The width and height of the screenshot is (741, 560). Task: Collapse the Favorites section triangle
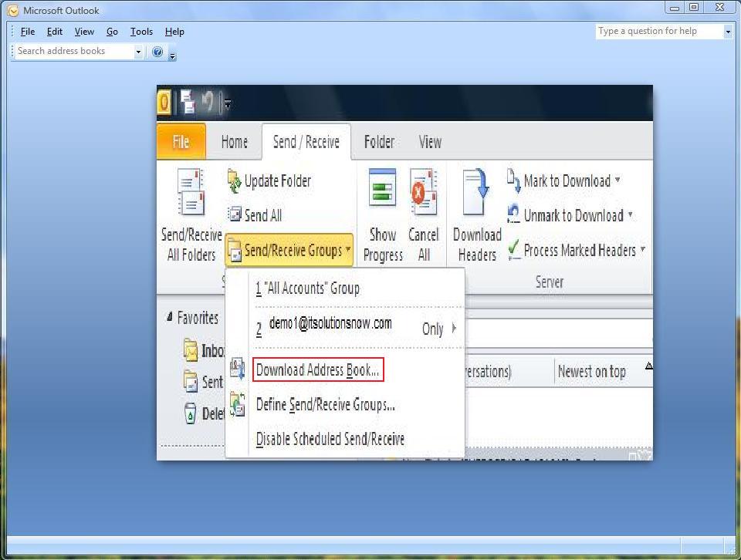pos(169,317)
